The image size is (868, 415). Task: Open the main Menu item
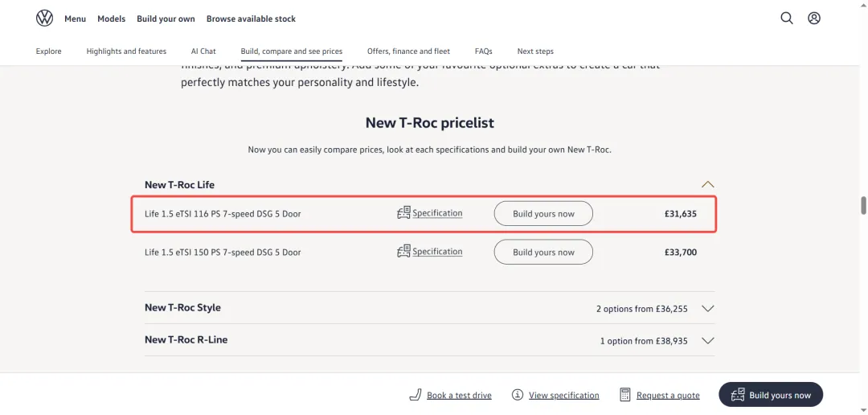point(76,18)
